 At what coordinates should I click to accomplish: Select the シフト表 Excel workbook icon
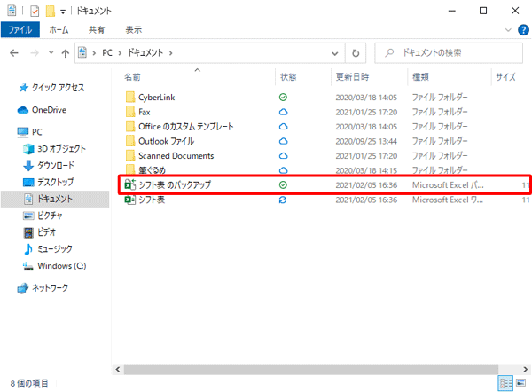pos(130,200)
